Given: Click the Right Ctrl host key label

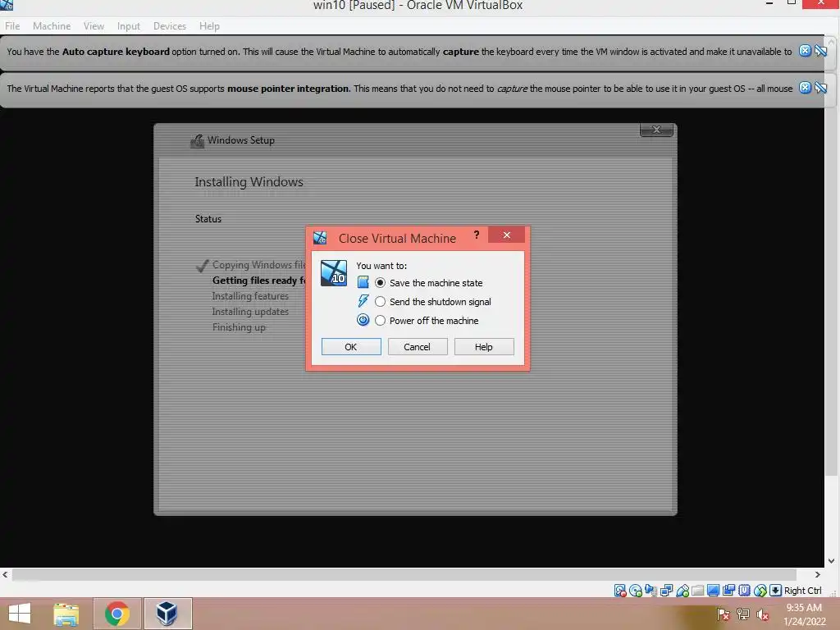Looking at the screenshot, I should tap(802, 591).
